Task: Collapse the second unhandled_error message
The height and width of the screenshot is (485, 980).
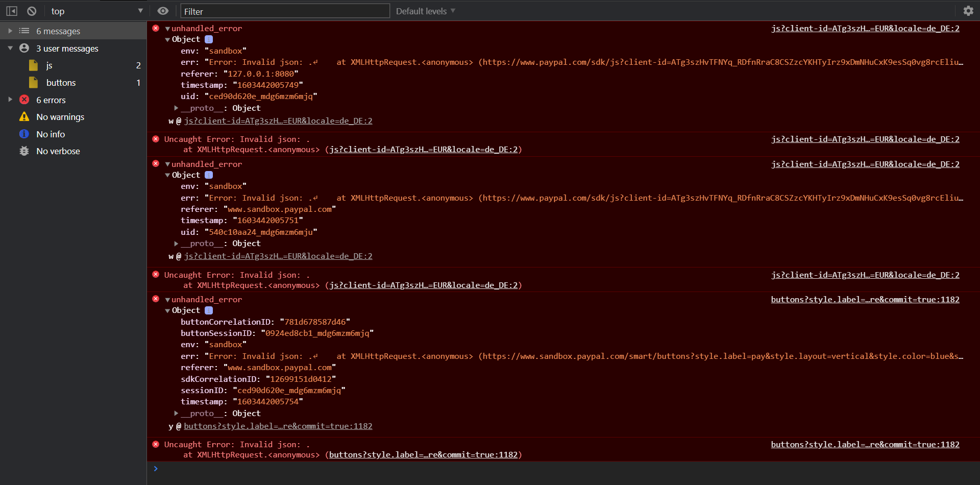Action: click(167, 164)
